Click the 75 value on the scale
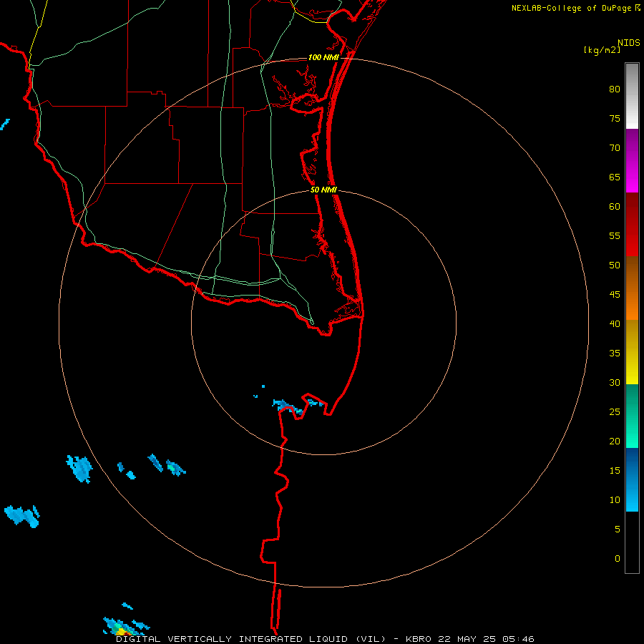 click(x=615, y=119)
